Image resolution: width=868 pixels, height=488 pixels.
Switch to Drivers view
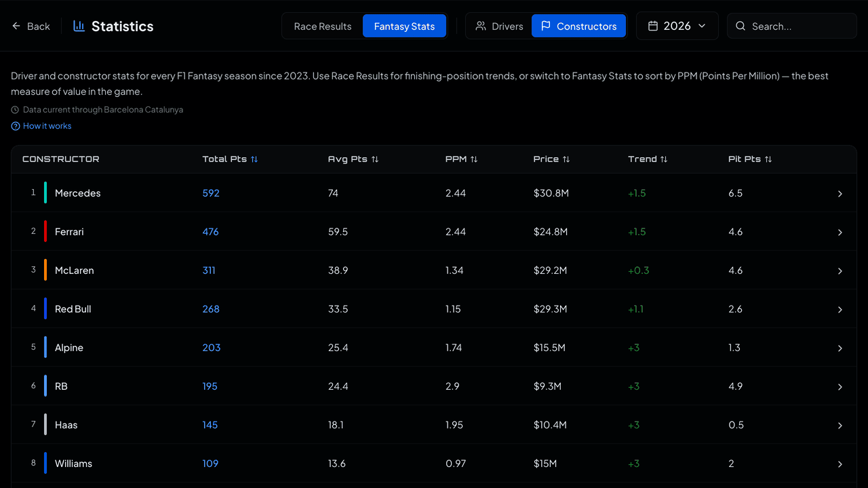pyautogui.click(x=499, y=26)
